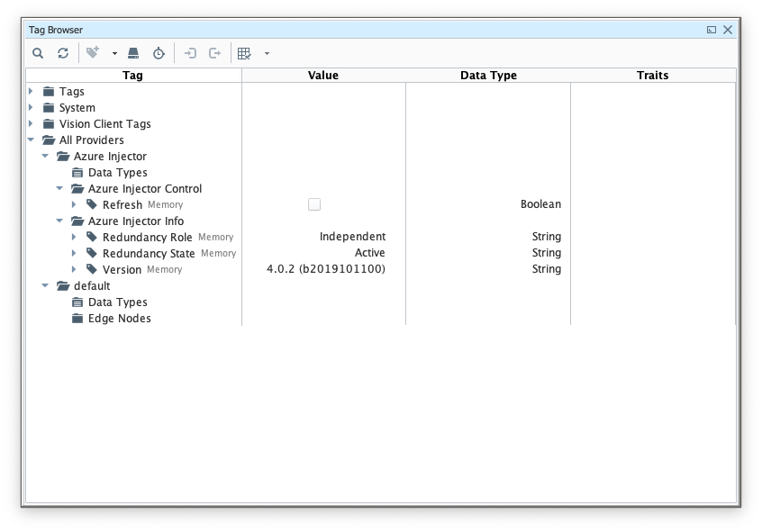Click the table columns icon
Viewport: 762px width, 532px height.
click(x=244, y=53)
